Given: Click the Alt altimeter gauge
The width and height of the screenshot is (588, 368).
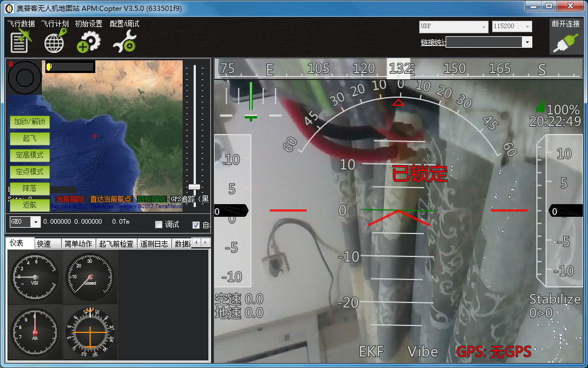Looking at the screenshot, I should tap(34, 332).
